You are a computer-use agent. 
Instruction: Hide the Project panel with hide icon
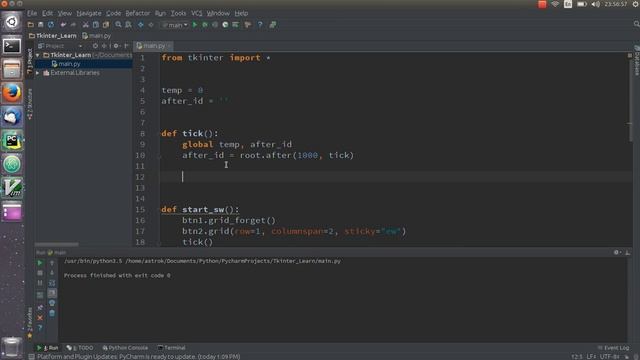click(126, 46)
